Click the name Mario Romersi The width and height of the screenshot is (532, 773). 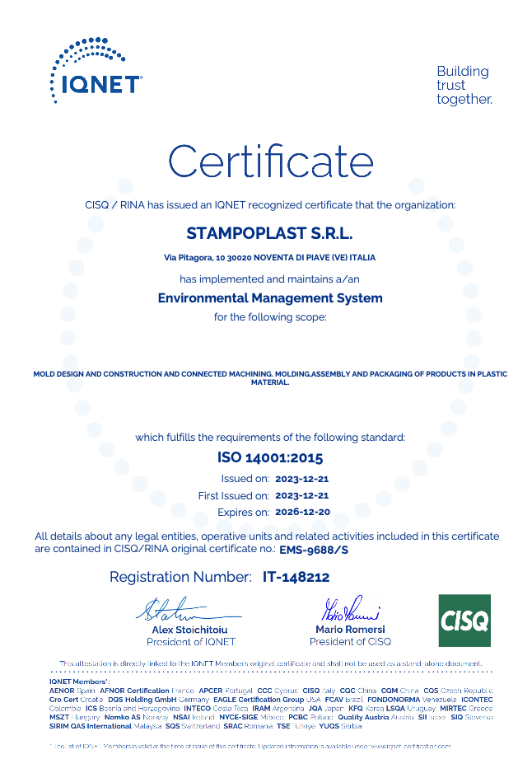(x=350, y=630)
